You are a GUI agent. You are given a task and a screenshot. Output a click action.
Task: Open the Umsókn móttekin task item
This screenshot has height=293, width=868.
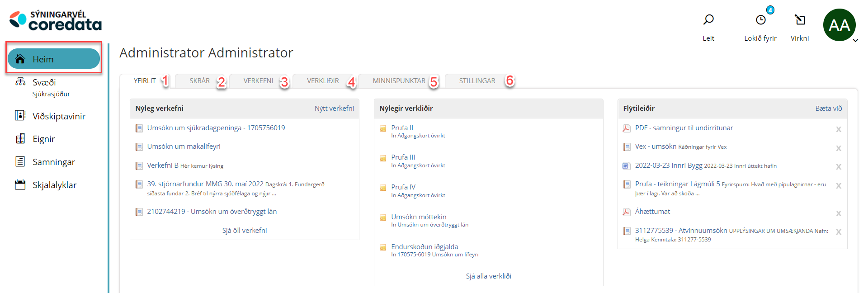click(x=419, y=217)
